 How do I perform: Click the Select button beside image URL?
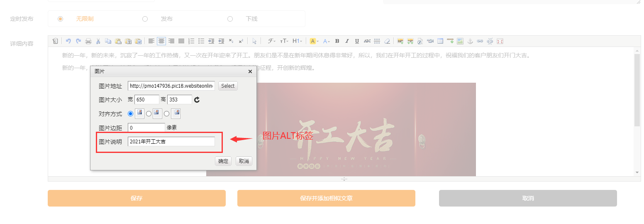[228, 86]
